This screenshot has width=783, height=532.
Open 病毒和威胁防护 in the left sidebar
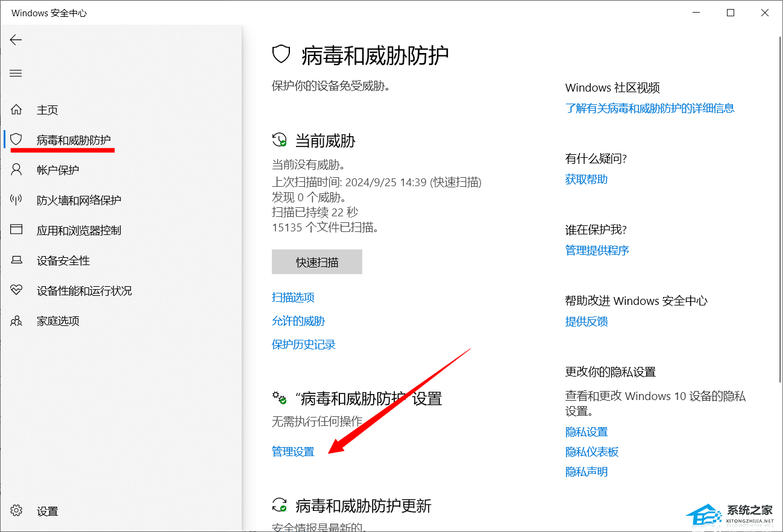(74, 140)
